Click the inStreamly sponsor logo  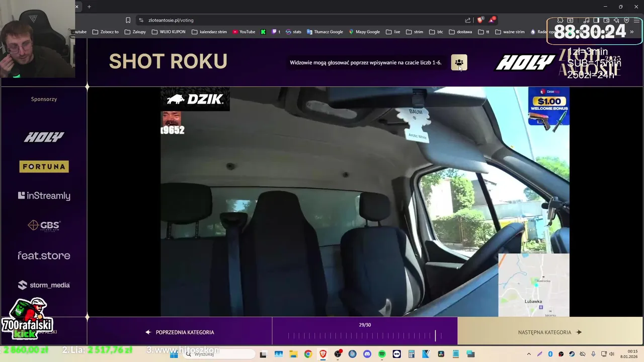tap(44, 196)
